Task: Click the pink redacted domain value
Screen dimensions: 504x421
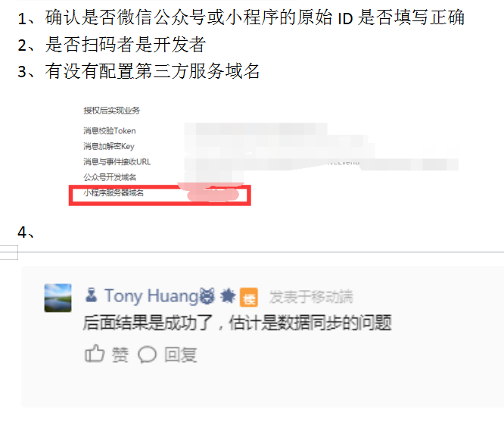Action: click(213, 194)
